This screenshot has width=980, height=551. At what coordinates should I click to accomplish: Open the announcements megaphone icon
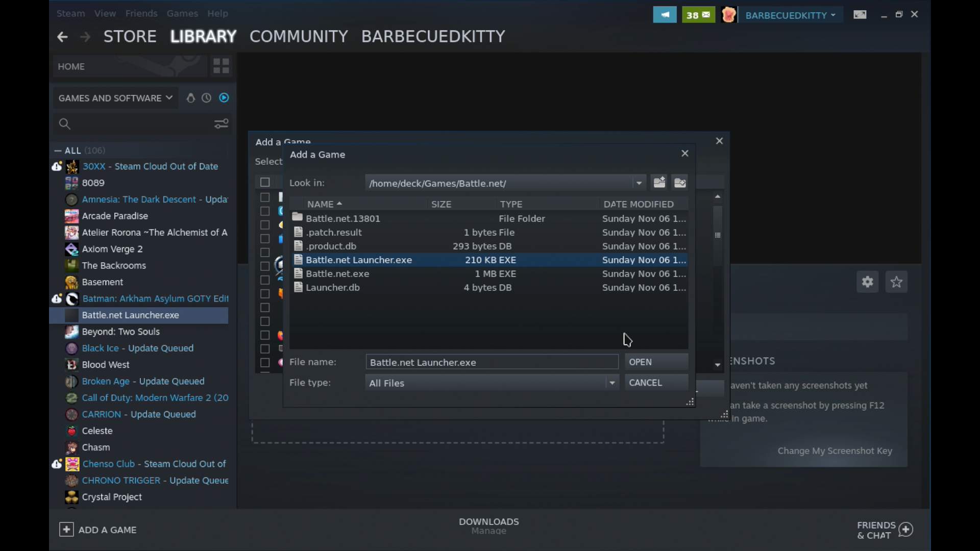click(x=665, y=15)
